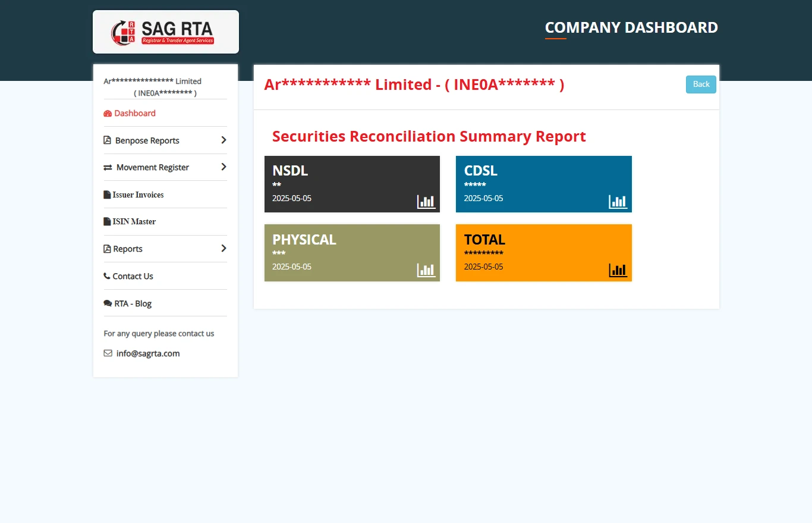812x523 pixels.
Task: Open the ISIN Master menu item
Action: pyautogui.click(x=134, y=221)
